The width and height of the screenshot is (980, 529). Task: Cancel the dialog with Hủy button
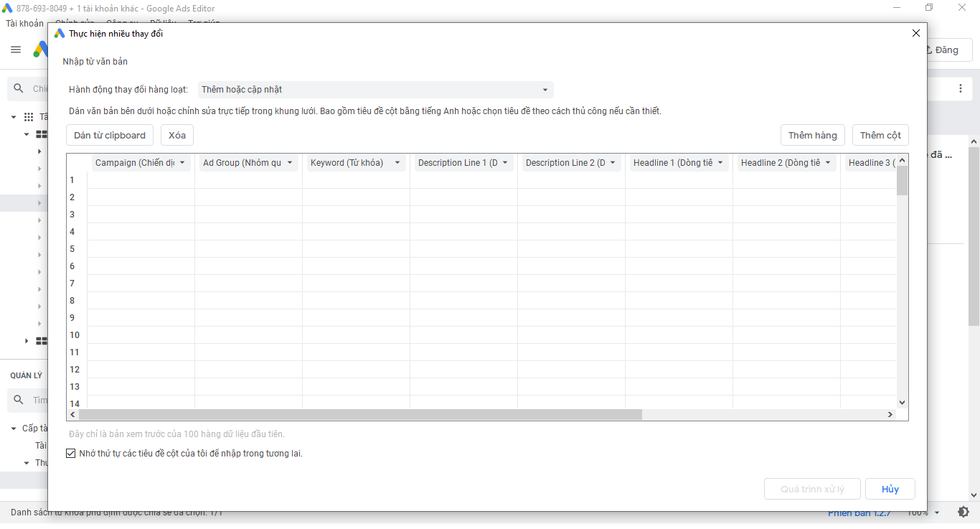(890, 489)
